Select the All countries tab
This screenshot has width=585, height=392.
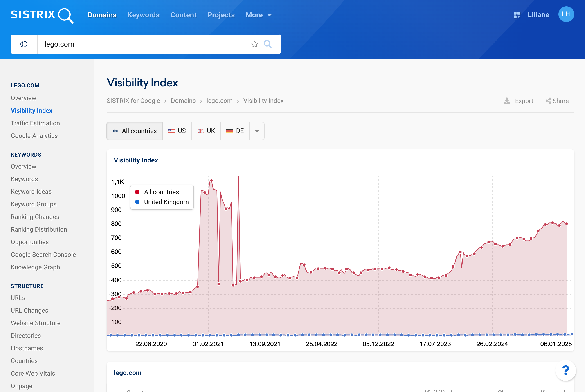coord(135,131)
